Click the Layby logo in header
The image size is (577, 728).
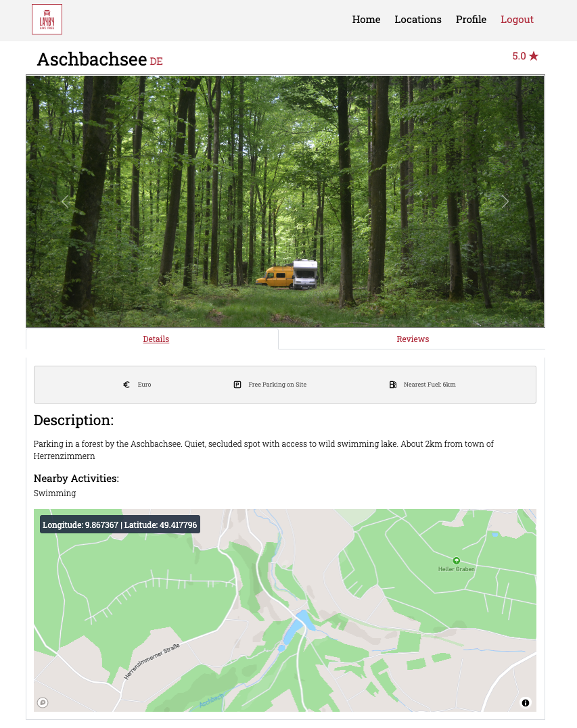[47, 20]
